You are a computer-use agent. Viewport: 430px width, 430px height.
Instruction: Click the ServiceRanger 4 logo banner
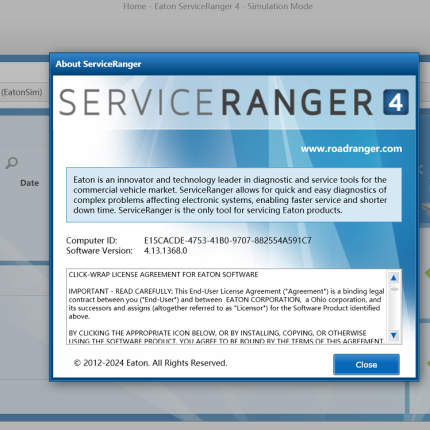click(x=234, y=102)
